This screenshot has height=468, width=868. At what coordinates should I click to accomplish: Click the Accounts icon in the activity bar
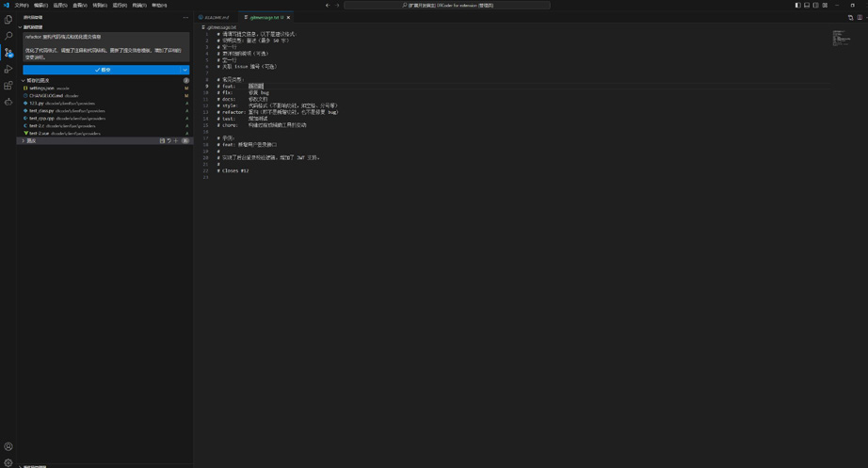8,446
